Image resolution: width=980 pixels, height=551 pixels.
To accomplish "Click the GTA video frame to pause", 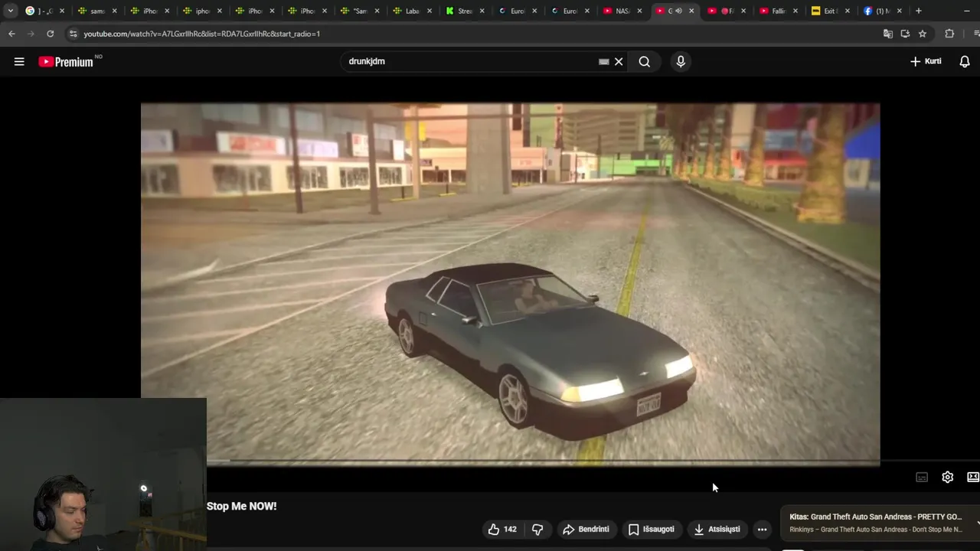I will click(510, 283).
